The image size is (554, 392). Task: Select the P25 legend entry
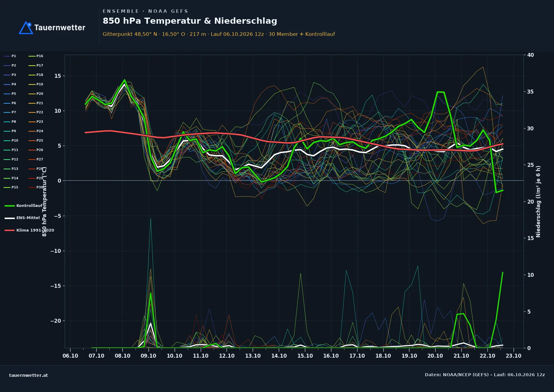tap(36, 141)
